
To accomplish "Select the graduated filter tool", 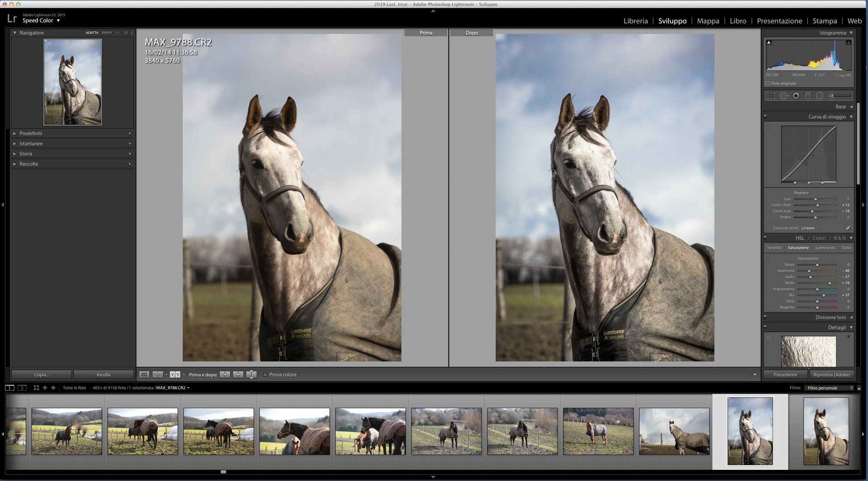I will pyautogui.click(x=807, y=96).
